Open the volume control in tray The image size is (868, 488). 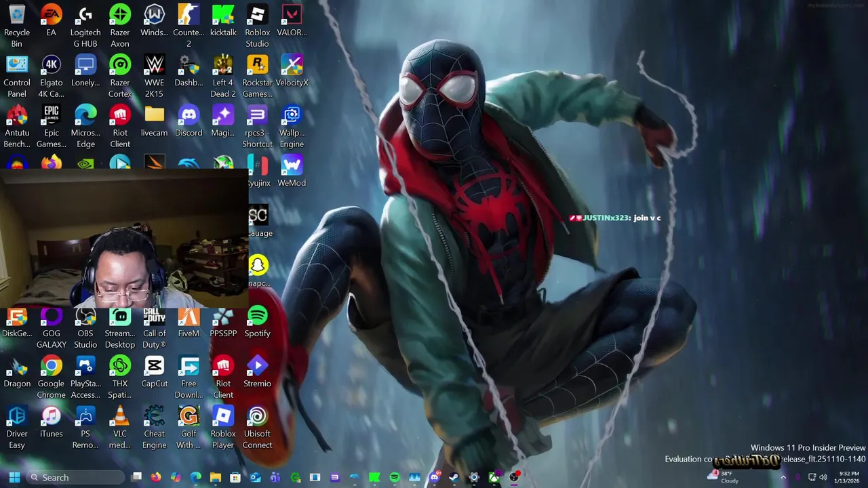[823, 477]
